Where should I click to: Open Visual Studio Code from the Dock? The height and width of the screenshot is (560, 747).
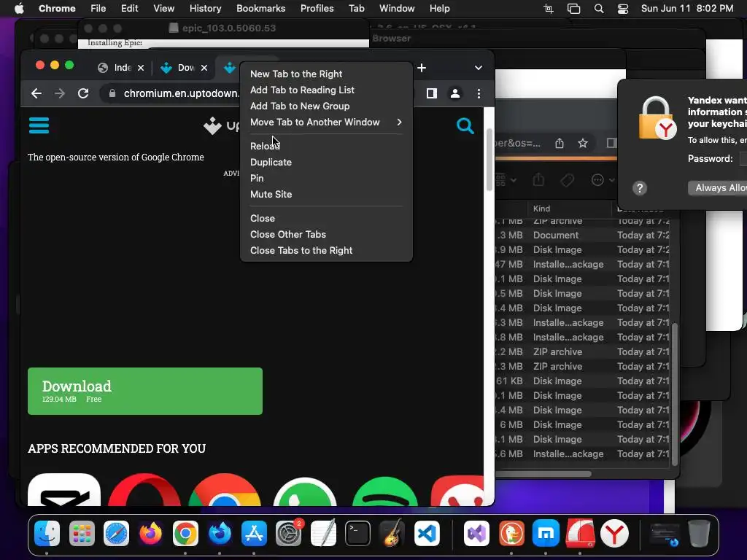click(x=427, y=533)
